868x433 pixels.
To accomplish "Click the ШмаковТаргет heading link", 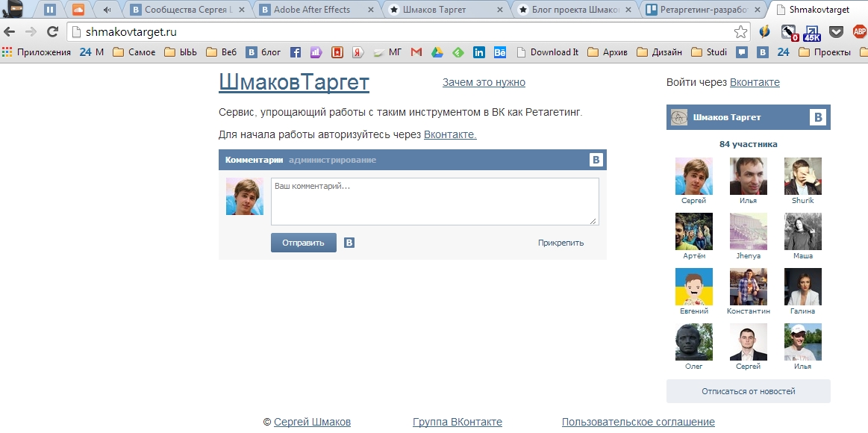I will click(x=294, y=82).
